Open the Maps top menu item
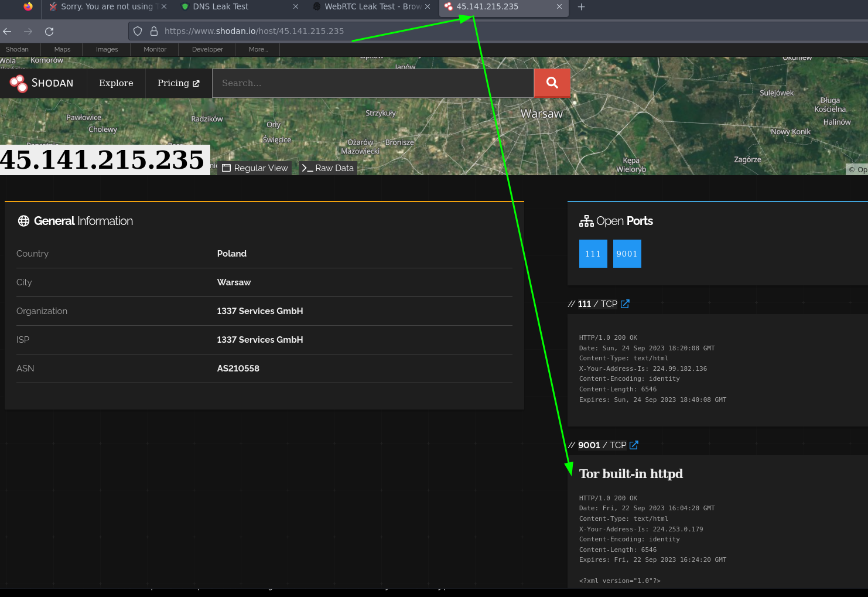Screen dimensions: 868x597 tap(62, 49)
